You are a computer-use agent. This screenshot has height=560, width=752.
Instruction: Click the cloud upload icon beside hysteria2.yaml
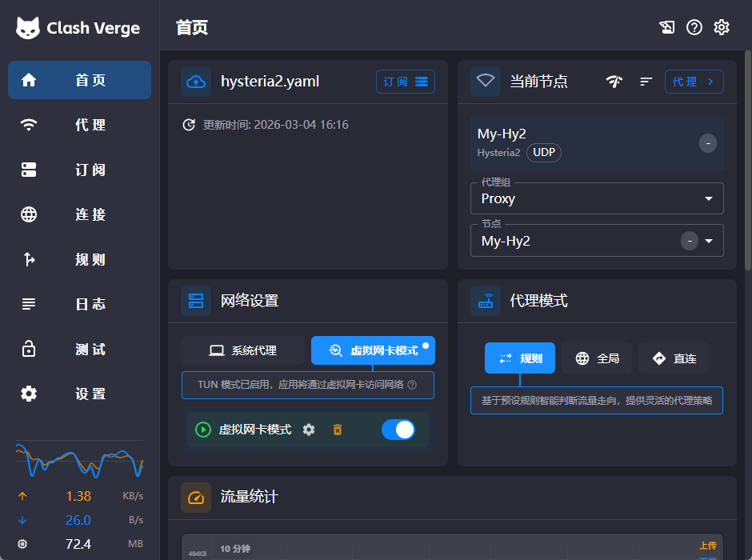tap(196, 82)
